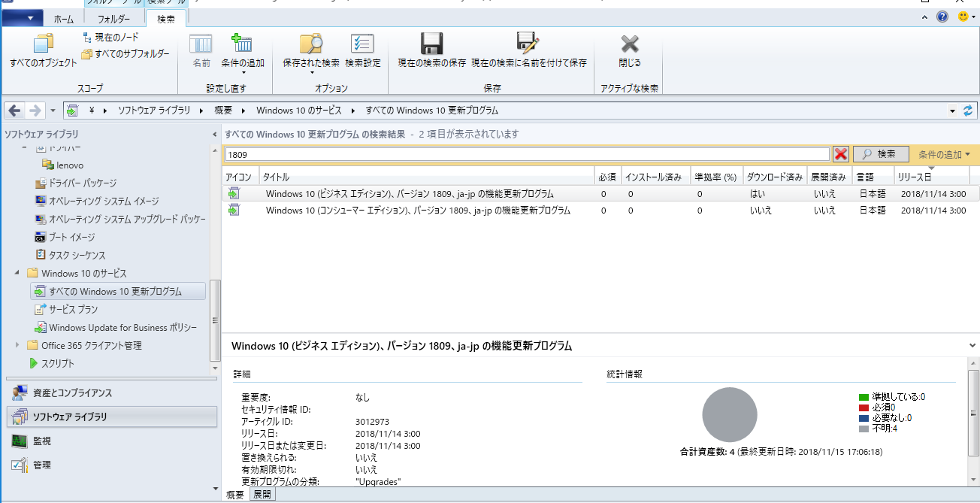Switch to the Folder (フォルダー) ribbon tab
980x503 pixels.
[113, 19]
